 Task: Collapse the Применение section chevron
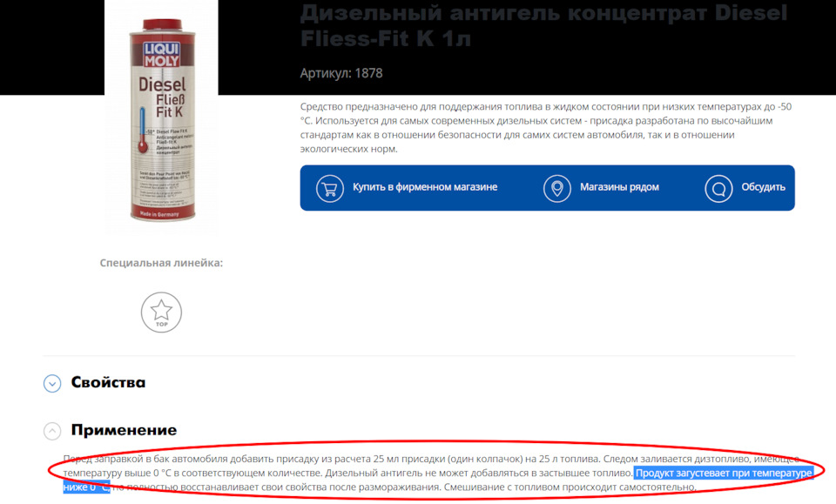52,431
